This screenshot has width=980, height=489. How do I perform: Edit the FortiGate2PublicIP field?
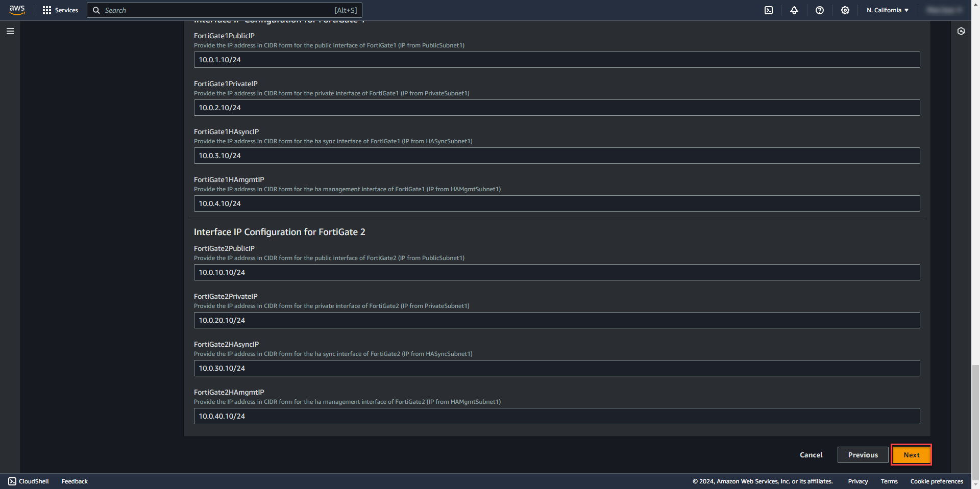click(x=557, y=272)
